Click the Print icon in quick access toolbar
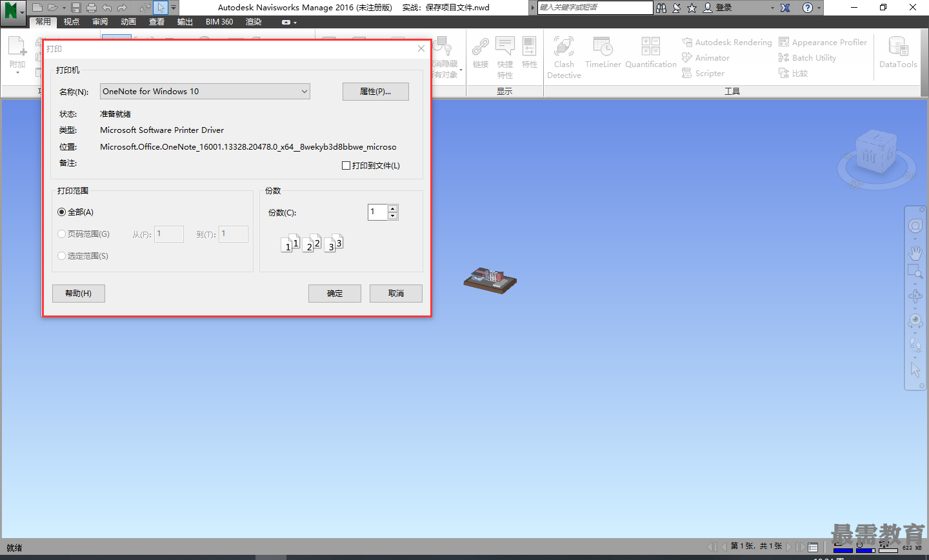Image resolution: width=929 pixels, height=560 pixels. pos(91,8)
